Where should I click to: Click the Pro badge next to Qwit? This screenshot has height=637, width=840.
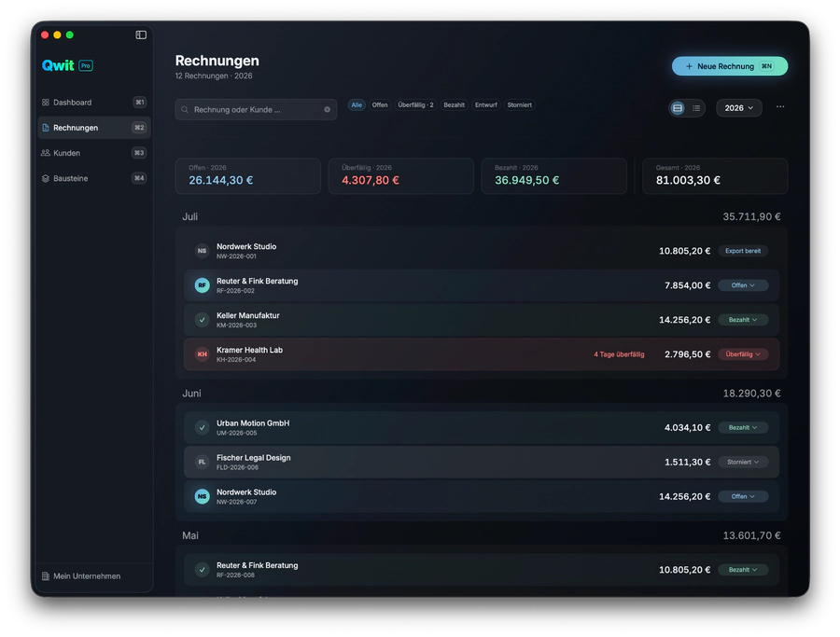tap(86, 66)
